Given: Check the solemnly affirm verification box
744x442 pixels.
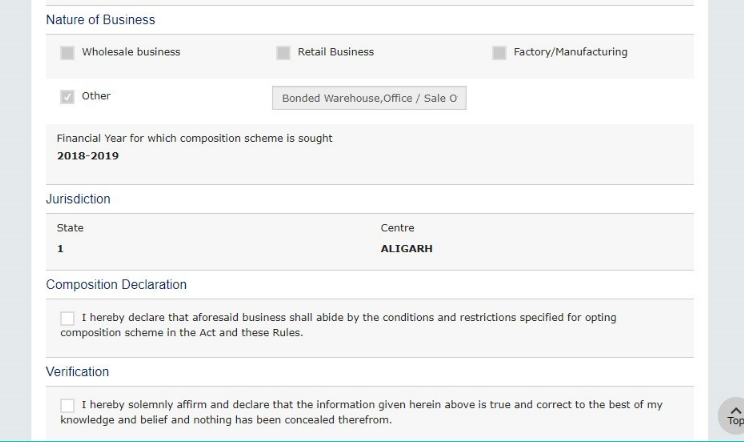Looking at the screenshot, I should click(x=67, y=405).
